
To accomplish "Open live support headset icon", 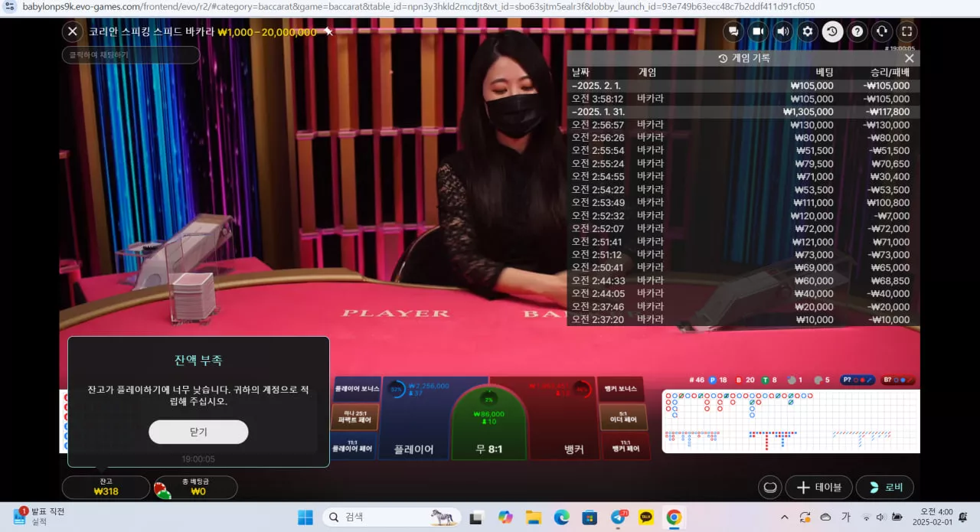I will (882, 31).
